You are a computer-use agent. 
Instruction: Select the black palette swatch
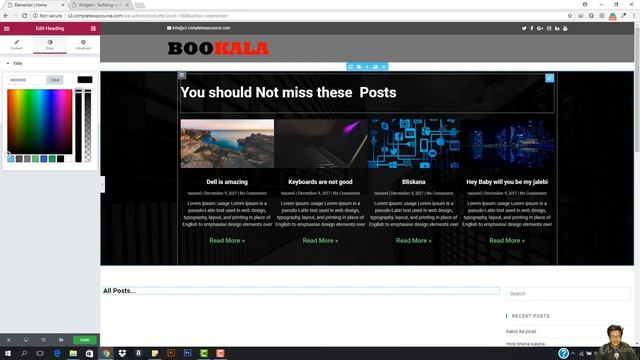[x=60, y=159]
